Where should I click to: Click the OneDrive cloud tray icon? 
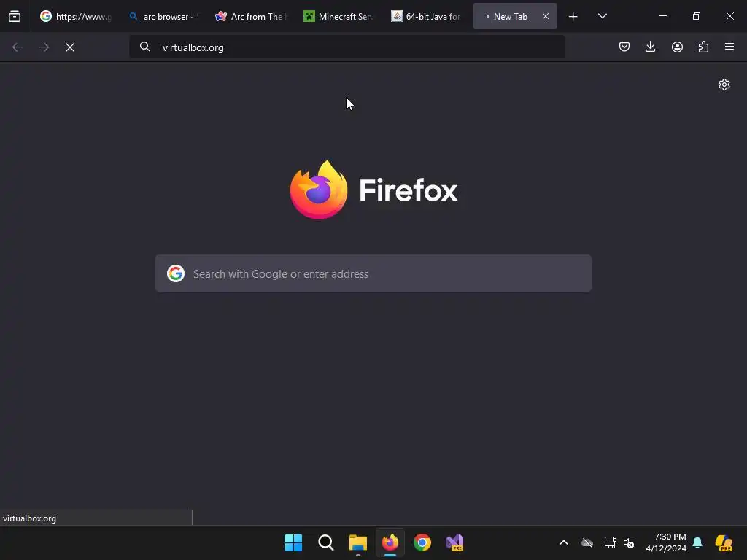(587, 542)
